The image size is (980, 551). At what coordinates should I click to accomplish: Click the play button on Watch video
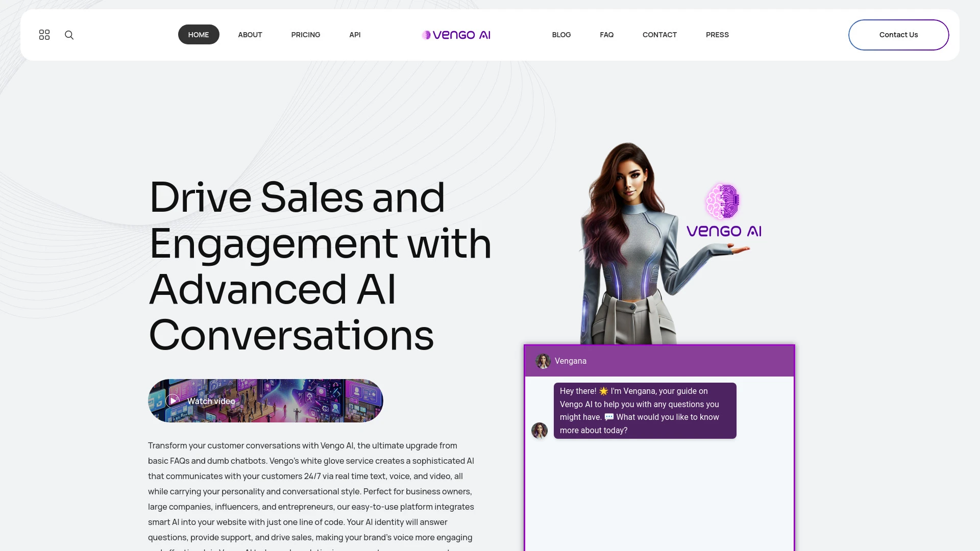coord(173,400)
